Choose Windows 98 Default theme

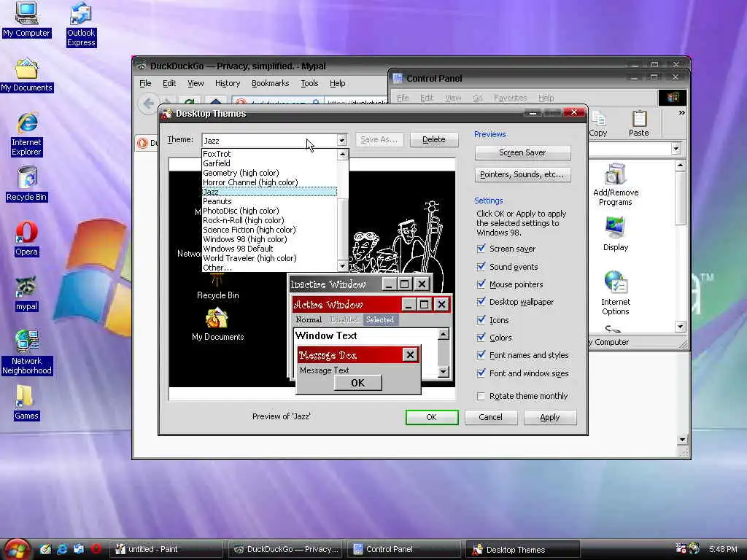[x=269, y=249]
